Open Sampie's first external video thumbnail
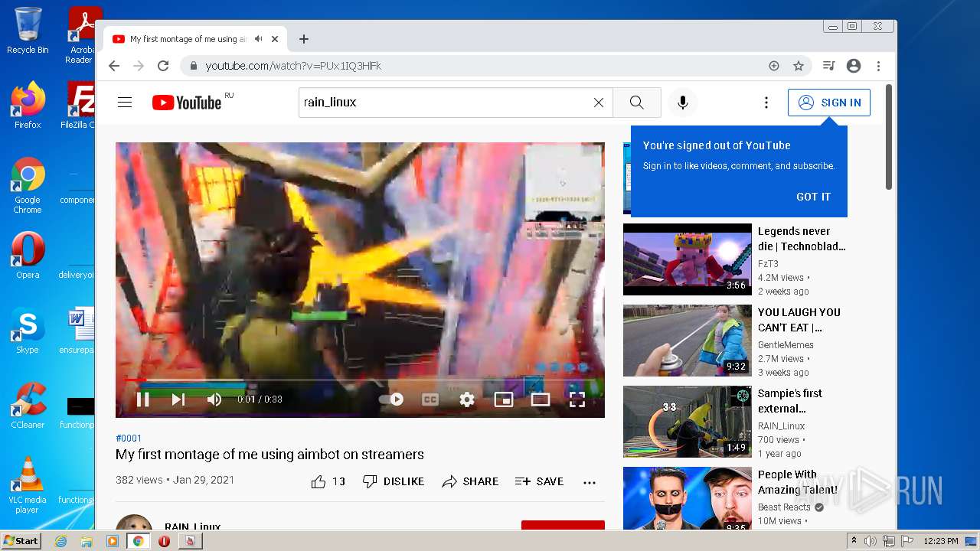The width and height of the screenshot is (980, 551). point(688,422)
